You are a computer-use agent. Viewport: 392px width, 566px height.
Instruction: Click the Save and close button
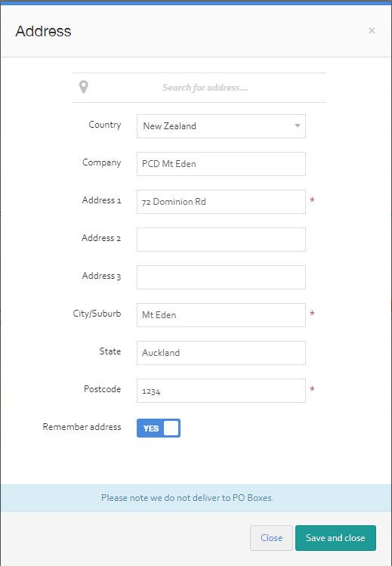[335, 538]
